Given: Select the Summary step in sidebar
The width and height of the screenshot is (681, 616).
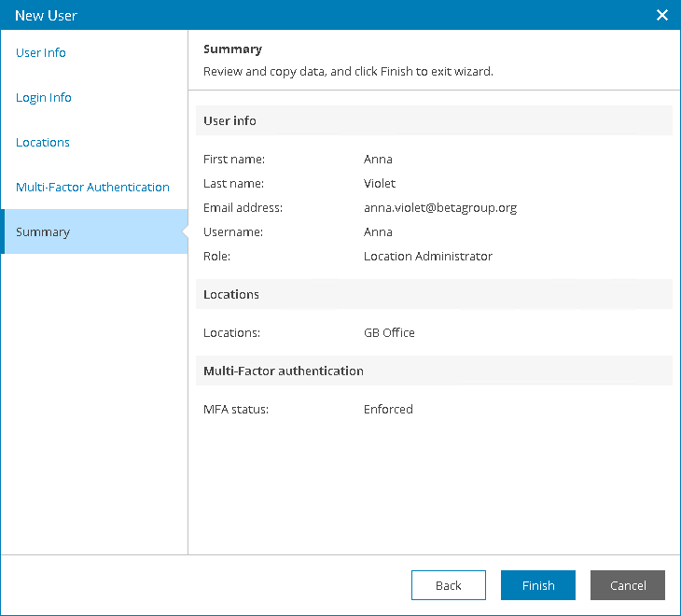Looking at the screenshot, I should tap(43, 232).
